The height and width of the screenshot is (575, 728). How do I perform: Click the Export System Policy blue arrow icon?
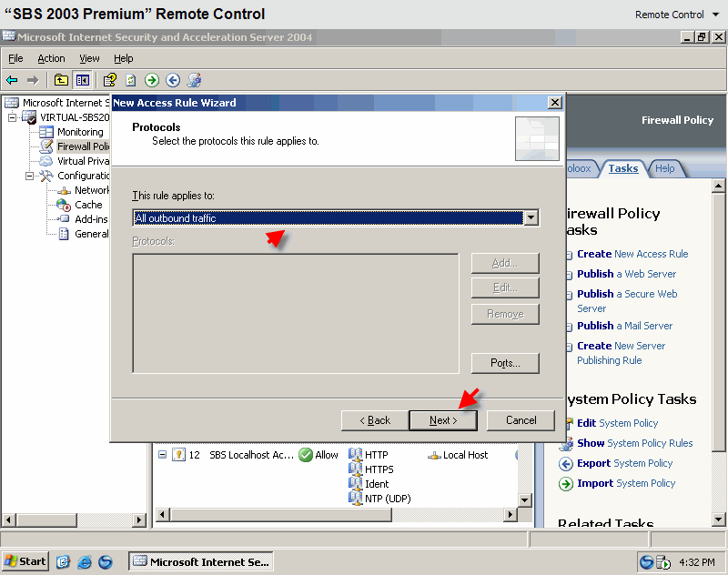(566, 464)
